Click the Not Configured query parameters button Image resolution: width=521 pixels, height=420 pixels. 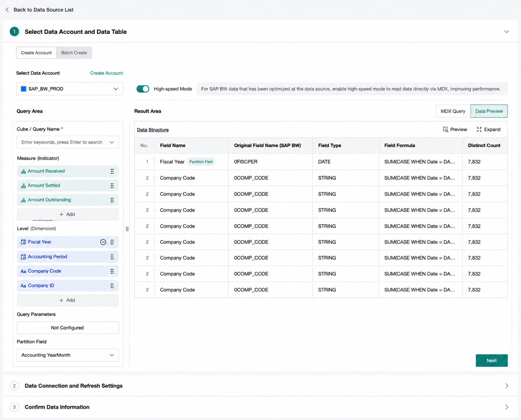[68, 328]
